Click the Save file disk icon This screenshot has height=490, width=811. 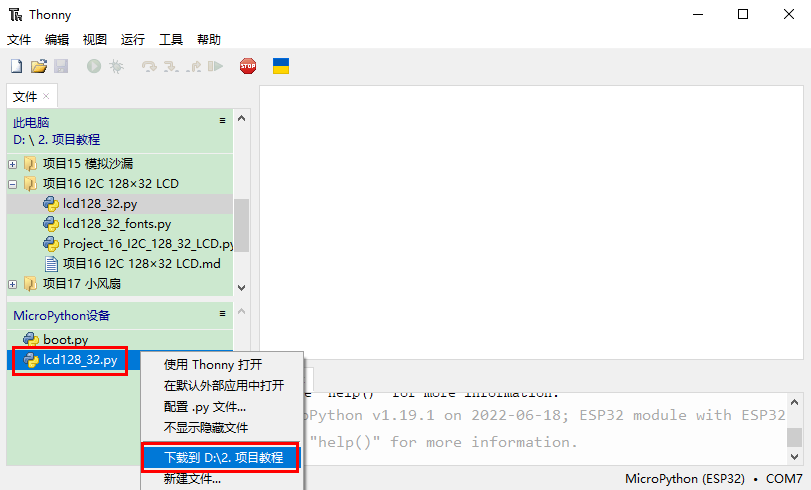[x=60, y=67]
